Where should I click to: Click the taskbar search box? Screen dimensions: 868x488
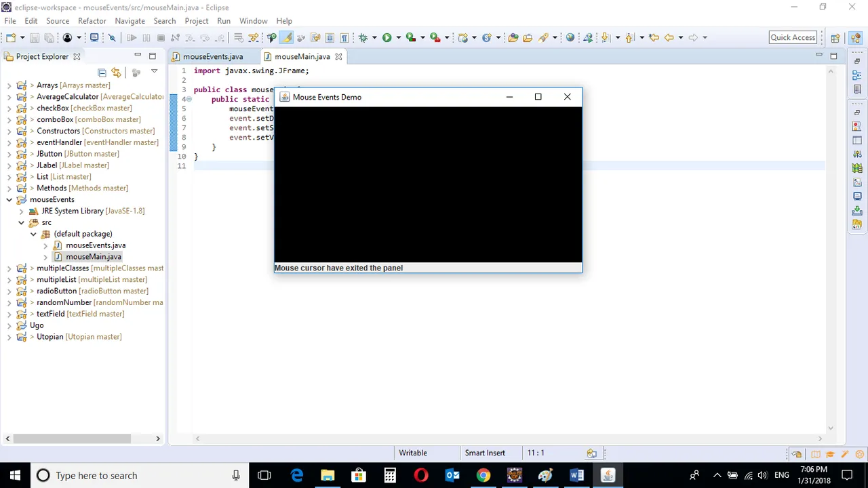[139, 475]
